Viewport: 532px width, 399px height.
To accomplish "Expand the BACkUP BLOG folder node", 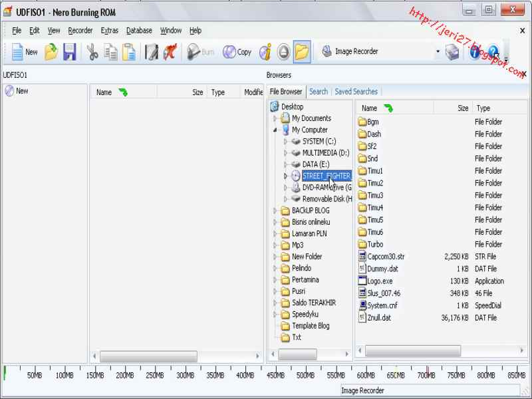I will [x=275, y=211].
